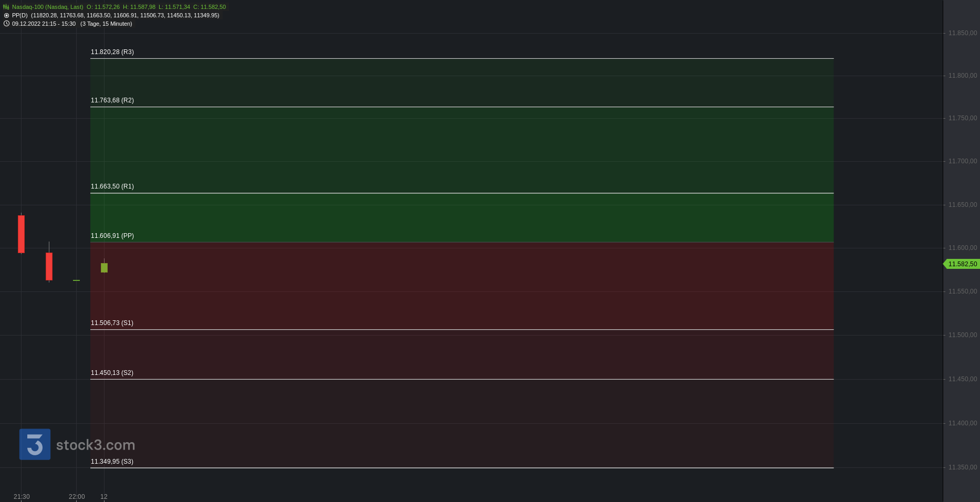The image size is (980, 502).
Task: Click the first red candle near 21:30
Action: click(21, 234)
